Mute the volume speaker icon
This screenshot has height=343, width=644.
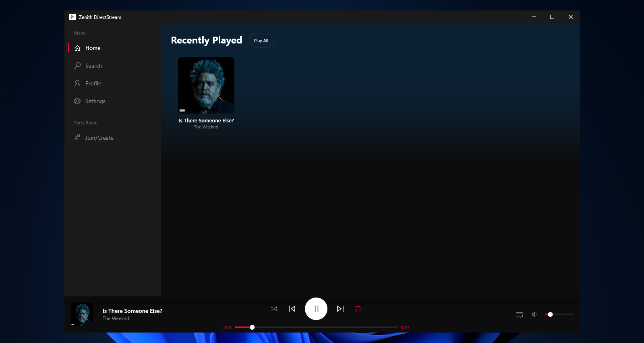coord(534,314)
